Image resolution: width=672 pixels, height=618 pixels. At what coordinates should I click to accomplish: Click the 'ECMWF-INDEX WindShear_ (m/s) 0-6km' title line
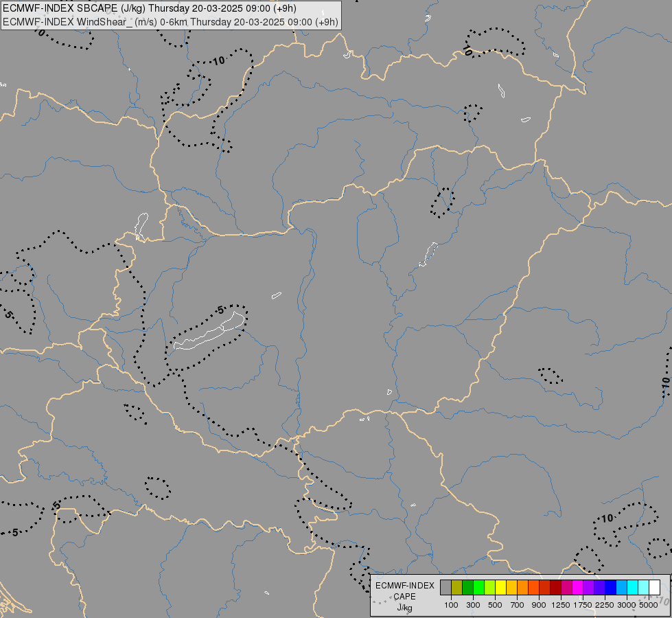(95, 22)
